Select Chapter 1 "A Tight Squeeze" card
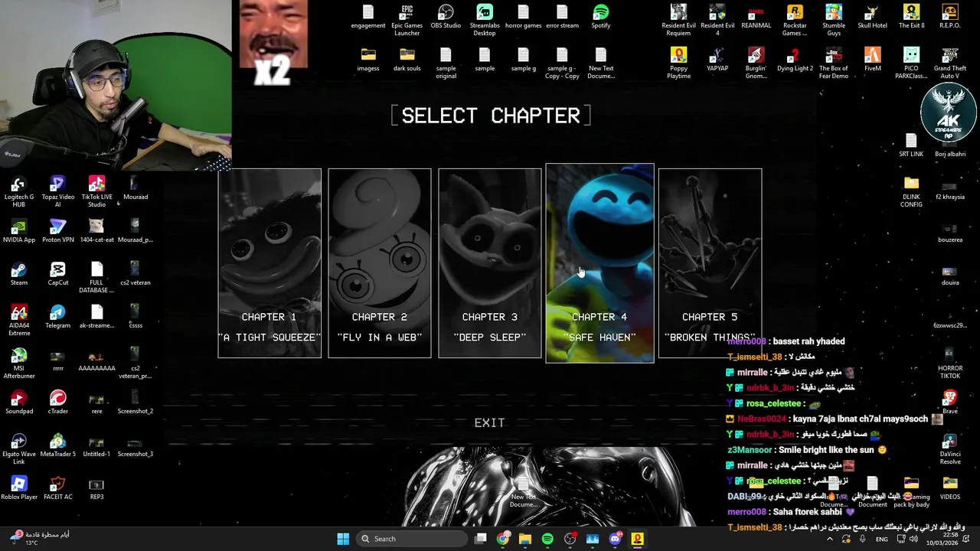This screenshot has width=980, height=551. pos(269,263)
